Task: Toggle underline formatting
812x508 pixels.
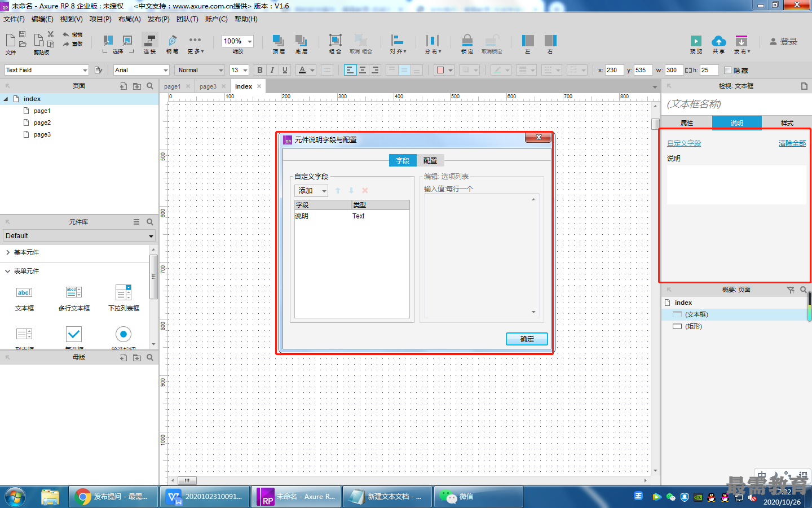Action: [285, 70]
